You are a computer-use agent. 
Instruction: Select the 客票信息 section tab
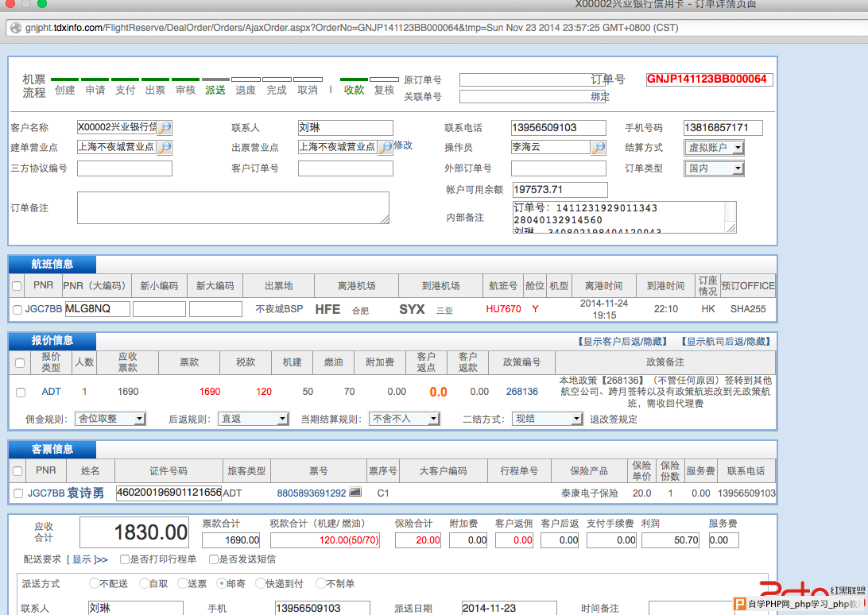click(52, 450)
